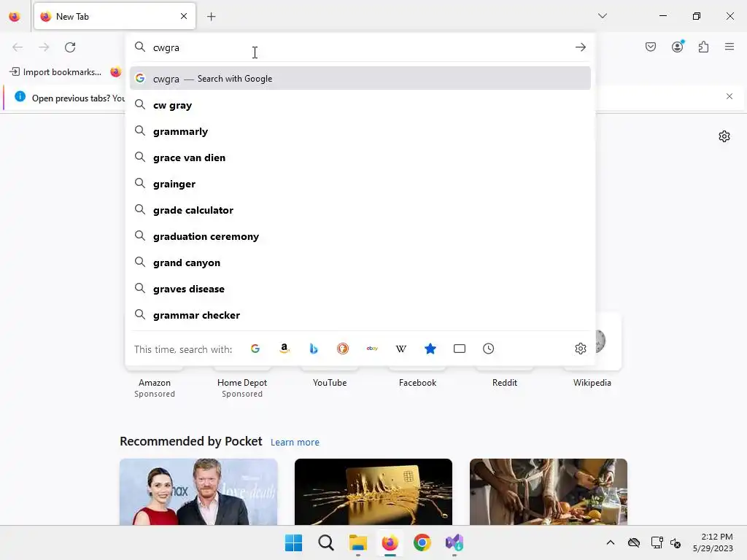
Task: Choose the 'grammarly' suggestion
Action: [x=360, y=131]
